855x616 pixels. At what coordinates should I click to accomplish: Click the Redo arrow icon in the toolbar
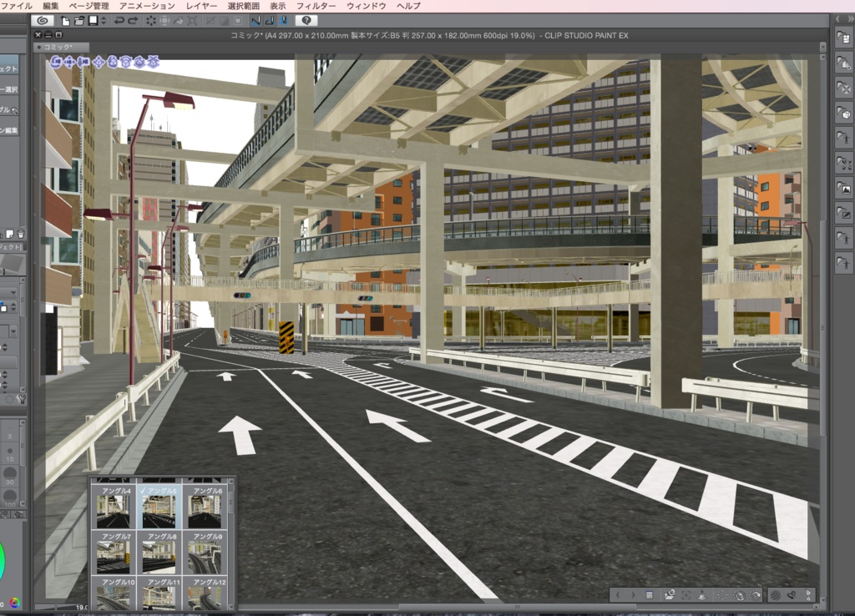pos(132,21)
